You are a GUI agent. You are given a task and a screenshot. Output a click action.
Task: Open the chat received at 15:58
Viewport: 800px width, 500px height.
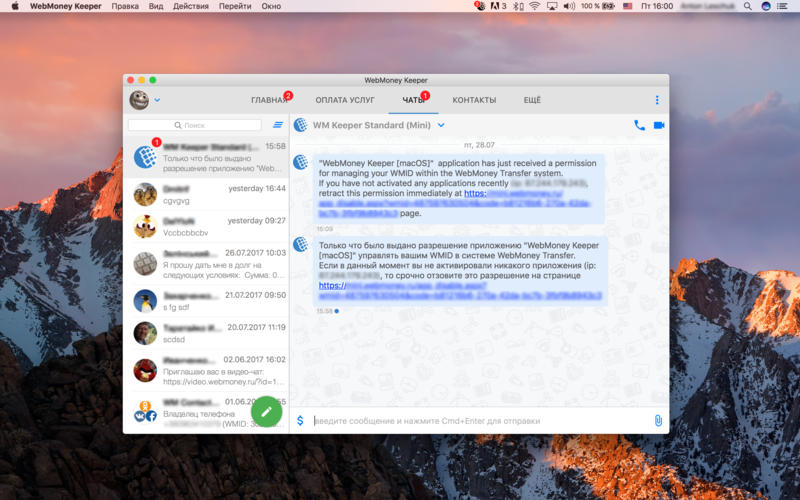click(x=206, y=157)
